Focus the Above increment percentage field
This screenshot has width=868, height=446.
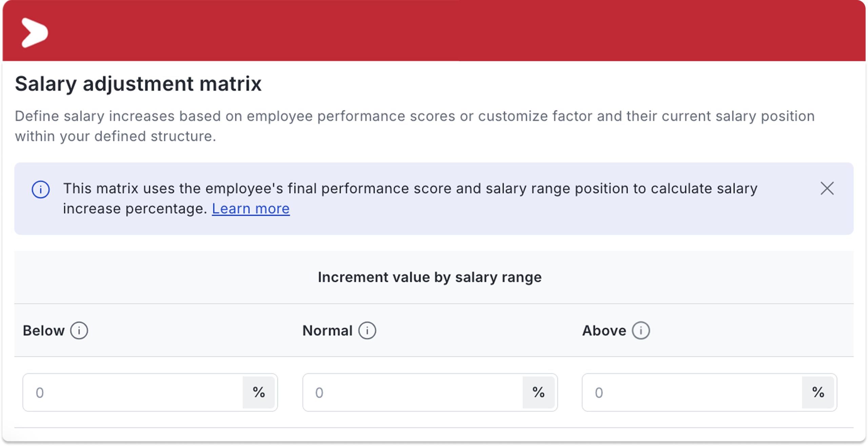pyautogui.click(x=692, y=392)
